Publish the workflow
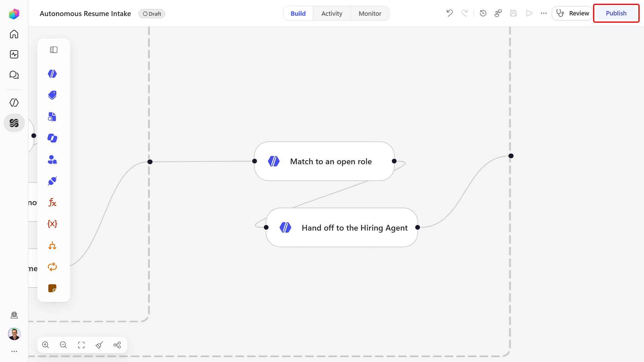The width and height of the screenshot is (644, 362). [616, 13]
